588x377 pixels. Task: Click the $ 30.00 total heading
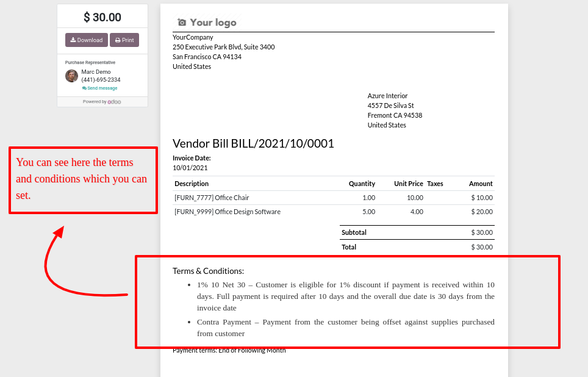[102, 18]
